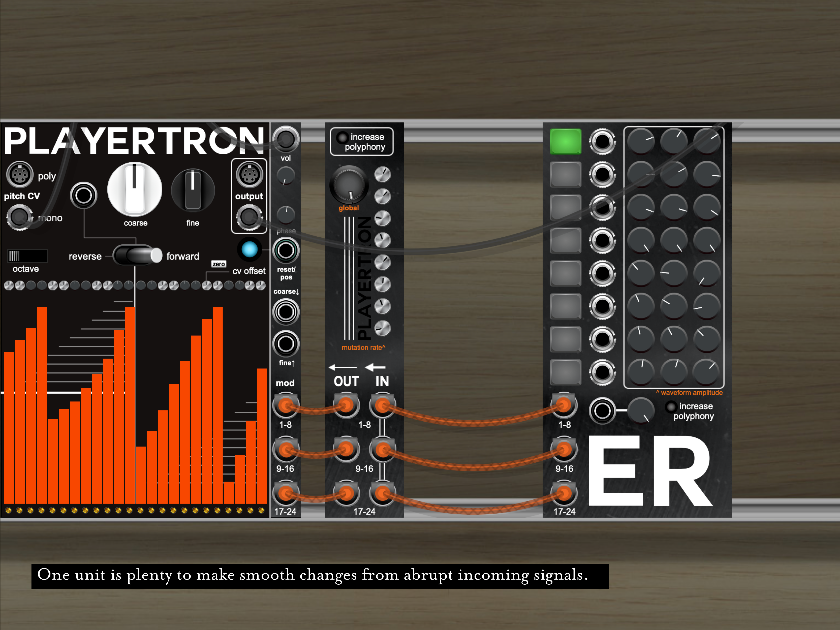The height and width of the screenshot is (630, 840).
Task: Click the black fine tuning knob
Action: [193, 190]
